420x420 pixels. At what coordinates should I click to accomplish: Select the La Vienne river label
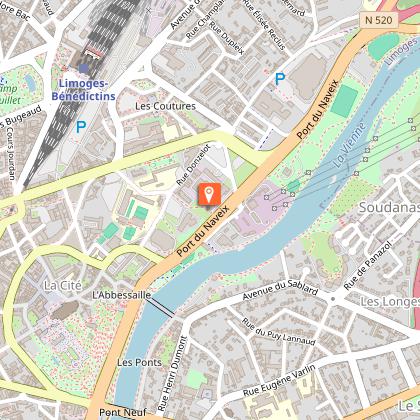(350, 145)
